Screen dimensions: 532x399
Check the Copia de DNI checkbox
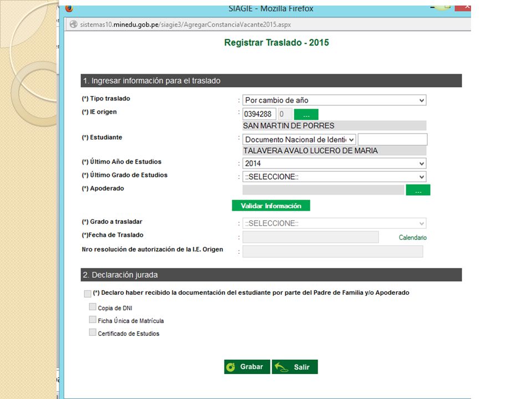[93, 306]
